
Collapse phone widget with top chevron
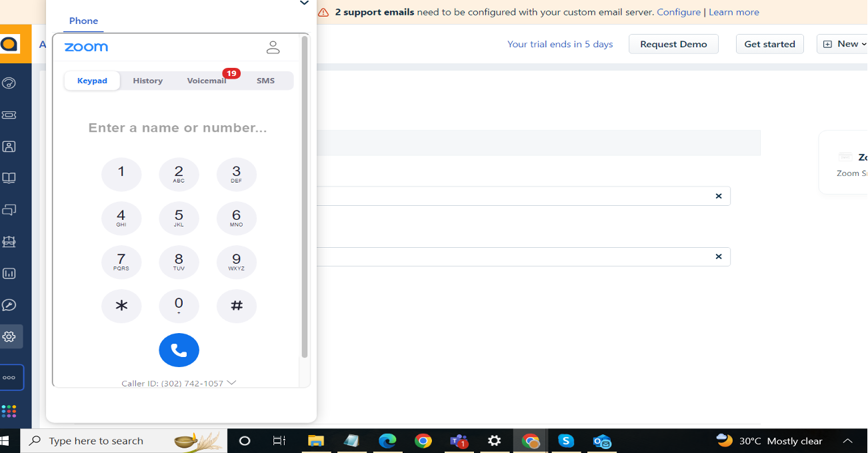(x=304, y=3)
